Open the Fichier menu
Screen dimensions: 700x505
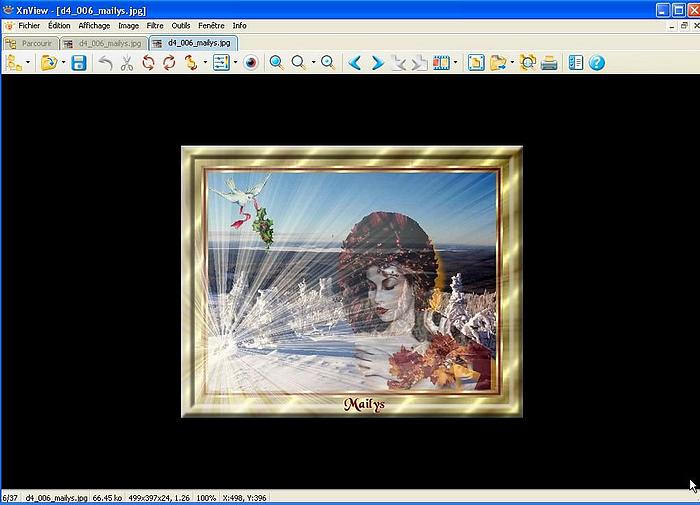tap(29, 25)
